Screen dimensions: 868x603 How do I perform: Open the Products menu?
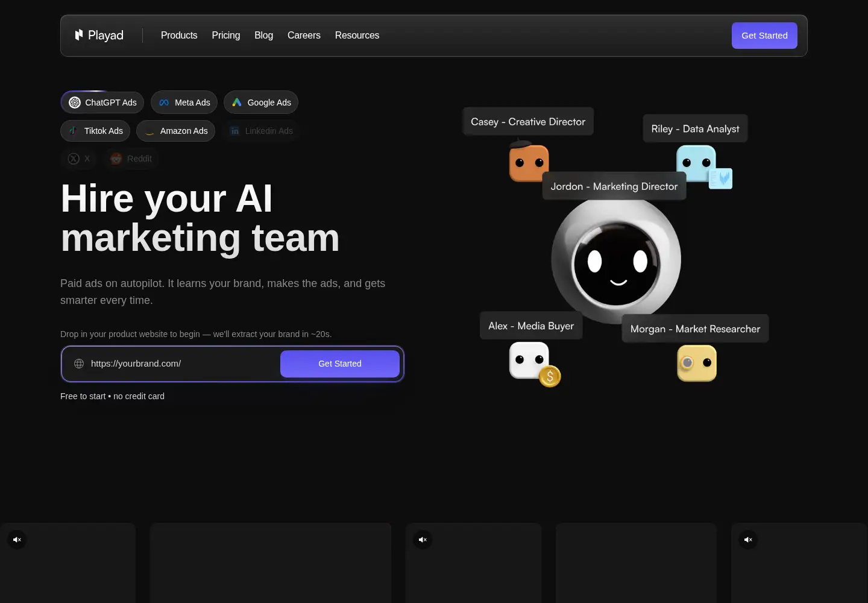tap(179, 36)
